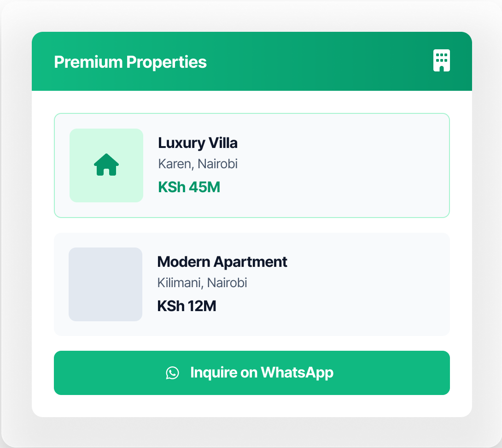Tap the house icon inside the highlighted card
This screenshot has width=502, height=448.
click(106, 165)
